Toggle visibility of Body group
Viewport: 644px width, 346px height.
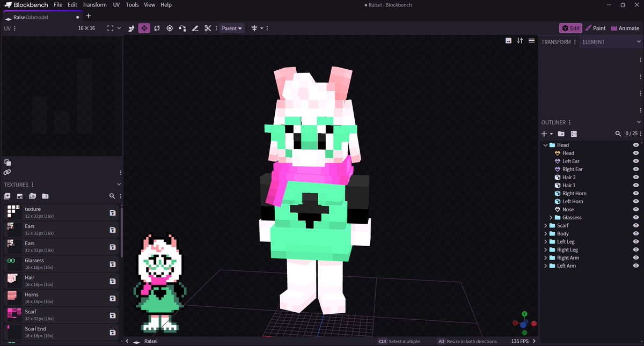636,233
